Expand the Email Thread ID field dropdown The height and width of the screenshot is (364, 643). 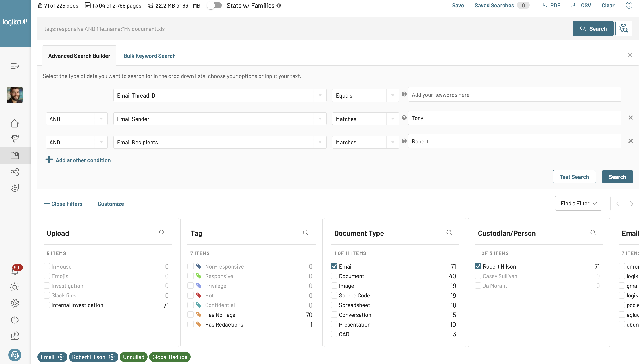click(x=320, y=95)
